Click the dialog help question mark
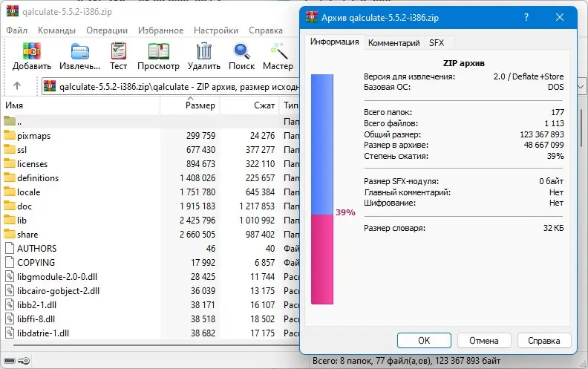Screen dimensions: 588x369 (x=526, y=17)
